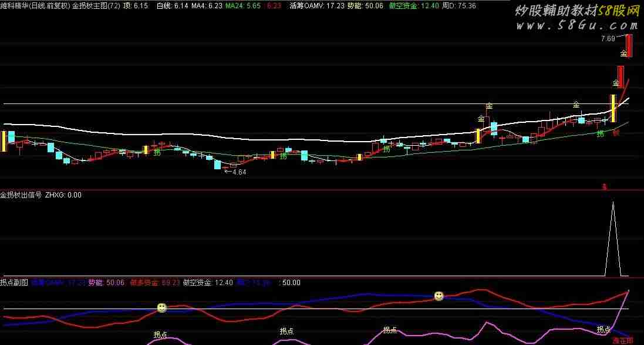Click the 7.69 high price label

608,39
